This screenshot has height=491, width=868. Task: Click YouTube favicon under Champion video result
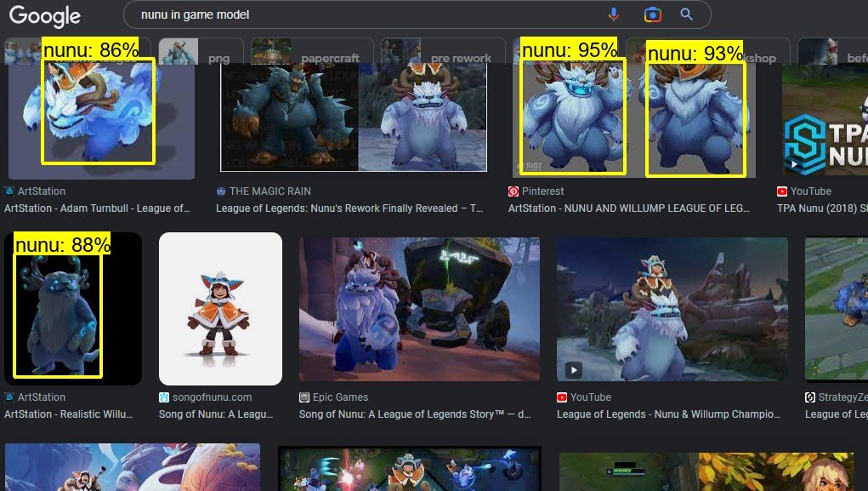point(562,397)
